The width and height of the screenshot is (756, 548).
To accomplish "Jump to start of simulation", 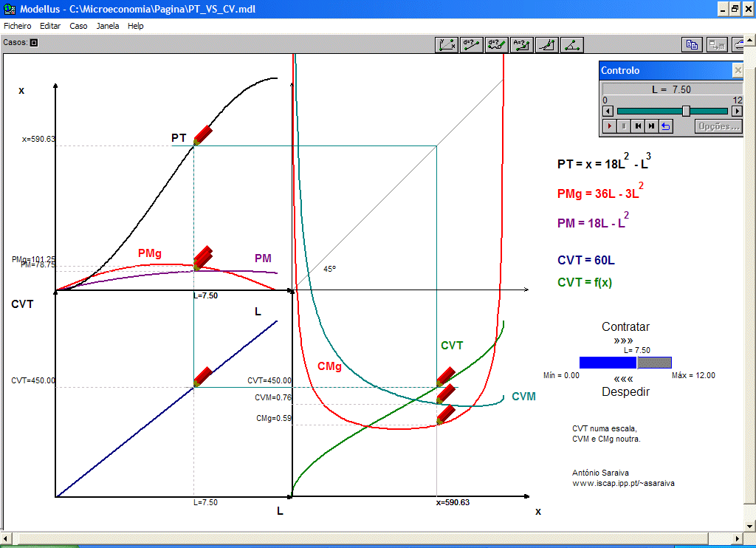I will 638,126.
